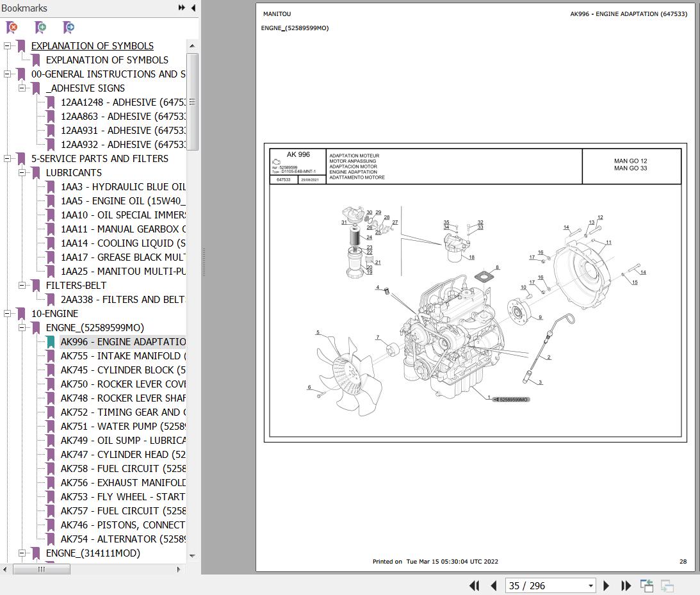Go to the previous page
This screenshot has width=700, height=595.
493,585
